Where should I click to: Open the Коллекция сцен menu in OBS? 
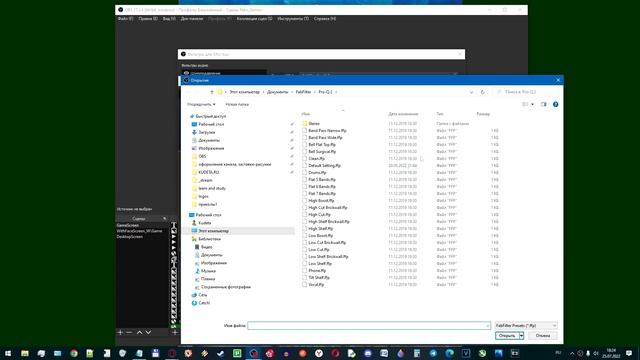(x=254, y=19)
